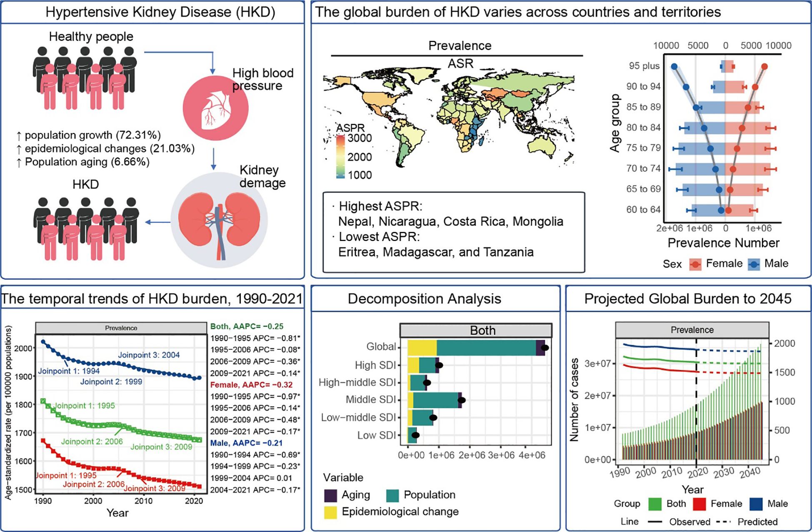Click the Female legend marker under Sex
Image resolution: width=812 pixels, height=532 pixels.
[695, 264]
